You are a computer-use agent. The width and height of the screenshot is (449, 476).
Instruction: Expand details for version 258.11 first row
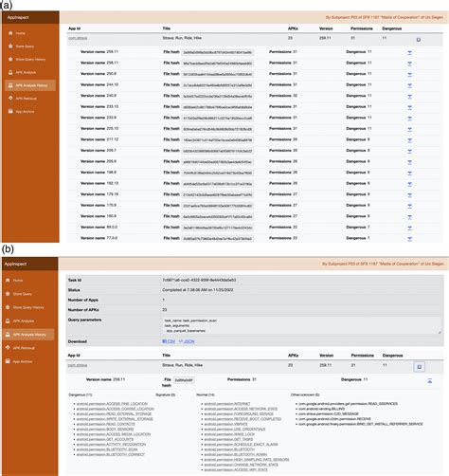pyautogui.click(x=409, y=53)
